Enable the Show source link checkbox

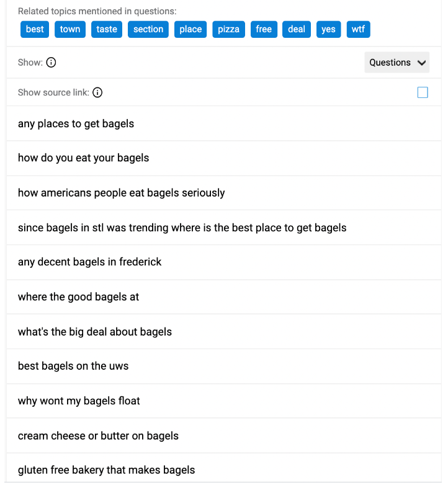(423, 92)
